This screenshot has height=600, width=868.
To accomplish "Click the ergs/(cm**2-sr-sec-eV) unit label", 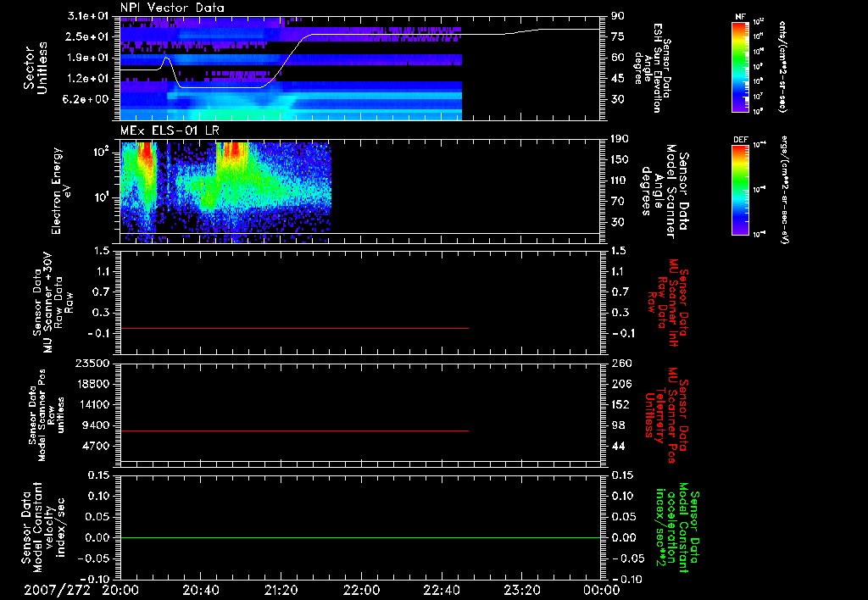I will coord(784,189).
